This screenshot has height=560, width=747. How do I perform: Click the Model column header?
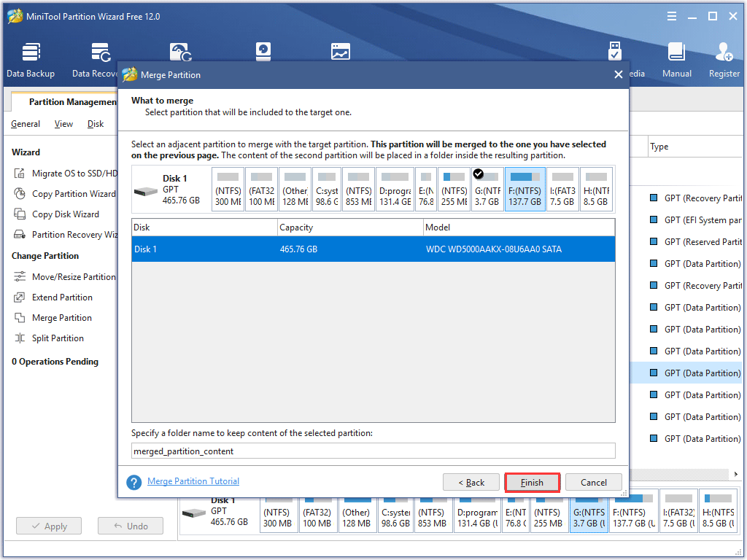519,227
